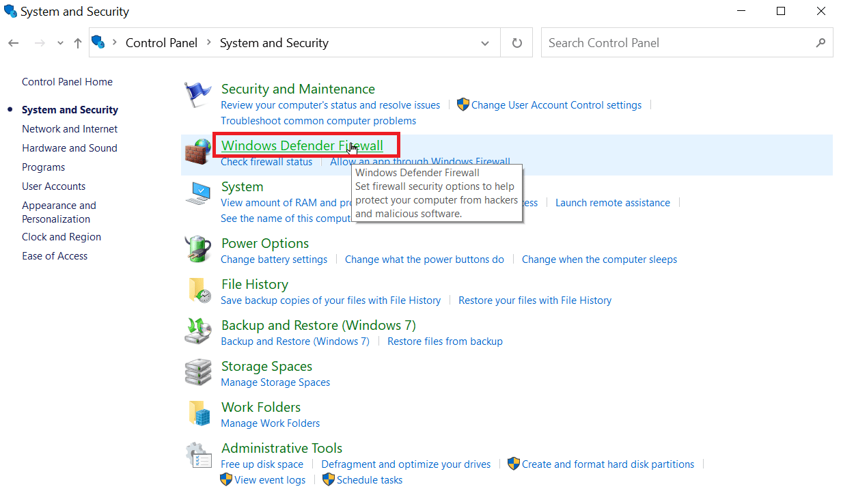Click the Refresh button in the address bar
This screenshot has width=841, height=504.
pos(516,42)
